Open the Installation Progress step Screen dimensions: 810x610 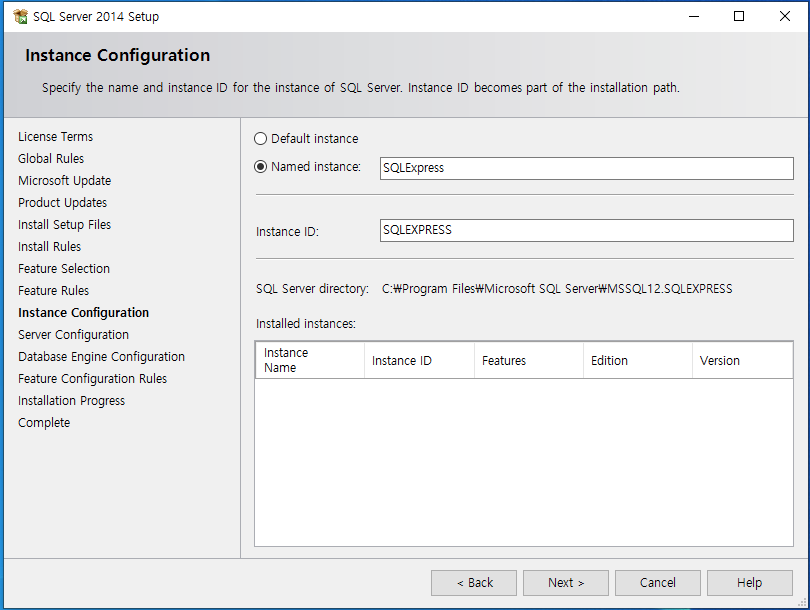click(71, 400)
